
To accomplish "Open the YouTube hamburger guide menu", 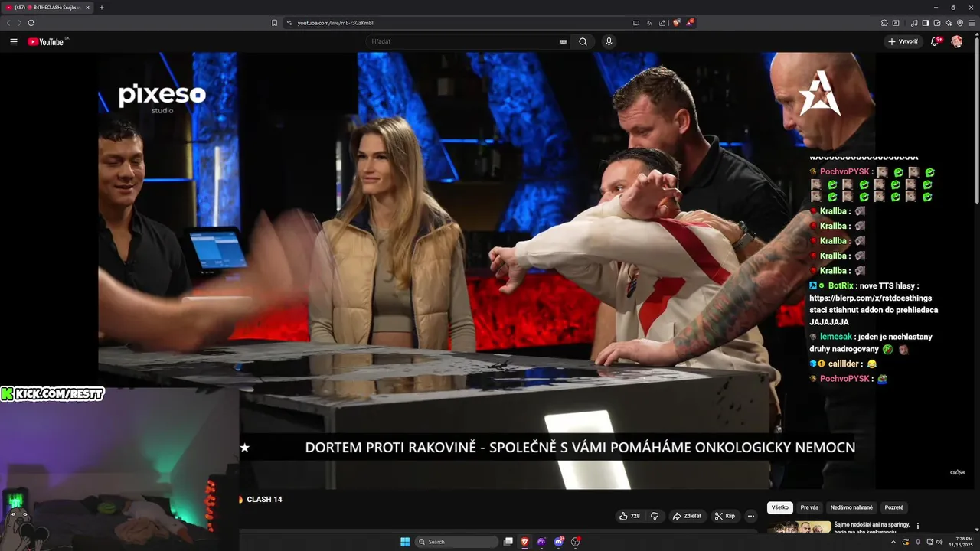I will [14, 42].
